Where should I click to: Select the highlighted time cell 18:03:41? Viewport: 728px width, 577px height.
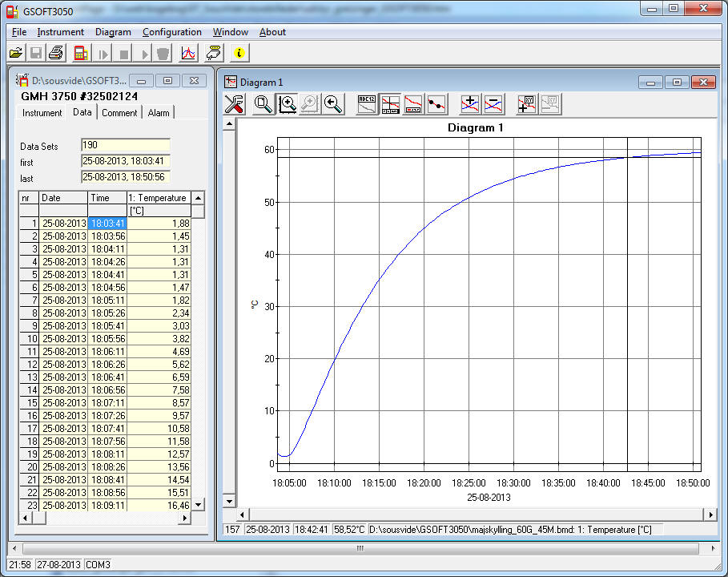click(107, 224)
